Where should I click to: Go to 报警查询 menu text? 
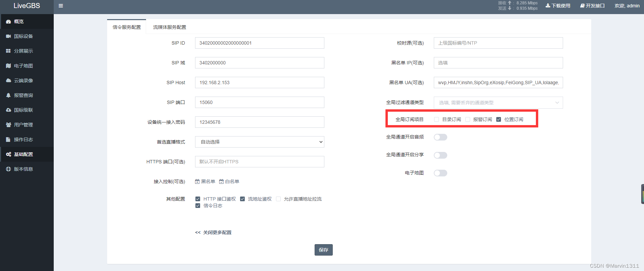coord(24,95)
